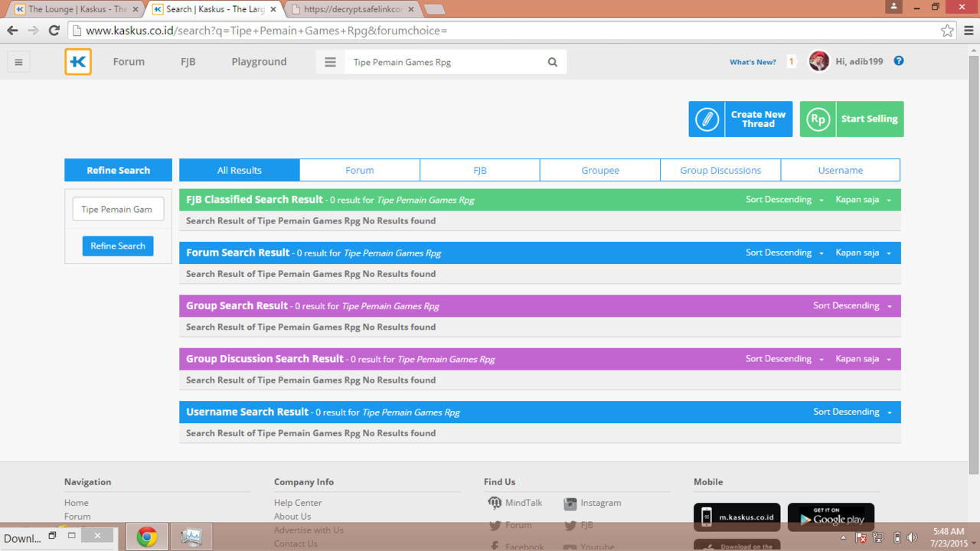
Task: Click Create New Thread button
Action: (x=740, y=119)
